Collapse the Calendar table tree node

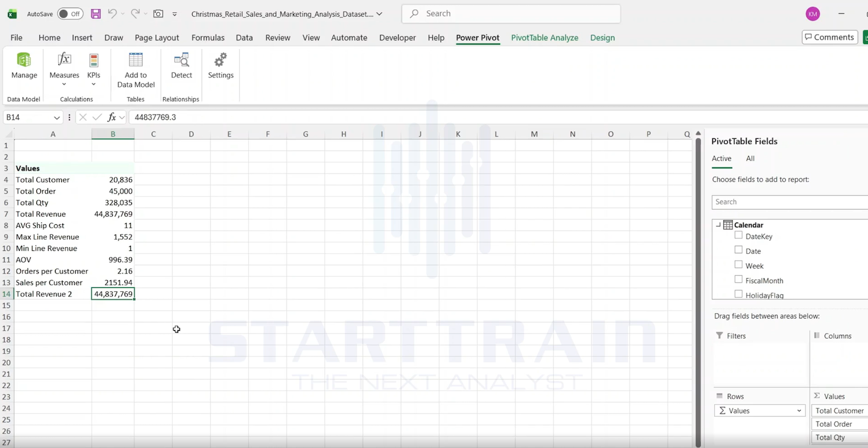pos(718,225)
